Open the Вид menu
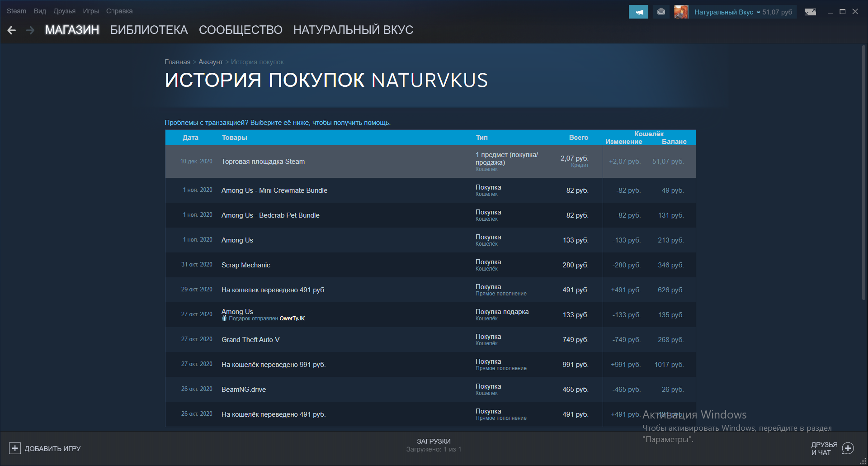This screenshot has width=868, height=466. (40, 11)
